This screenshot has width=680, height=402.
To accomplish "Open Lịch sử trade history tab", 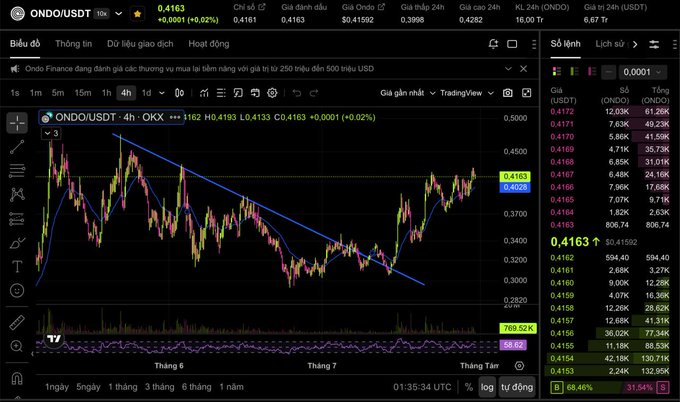I will pyautogui.click(x=610, y=44).
